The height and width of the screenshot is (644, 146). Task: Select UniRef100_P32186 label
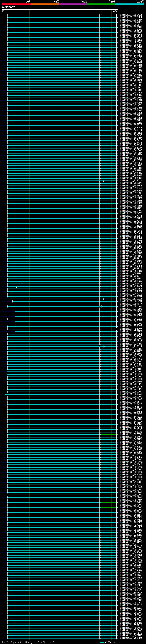[x=131, y=369]
